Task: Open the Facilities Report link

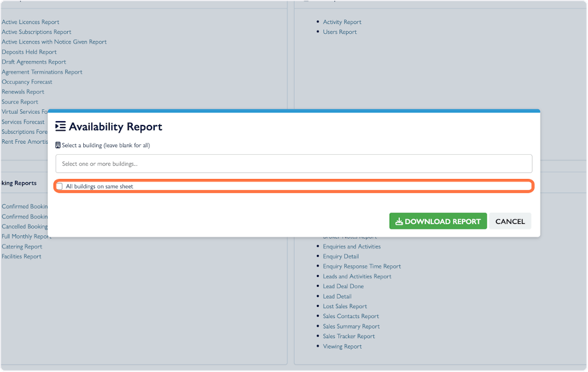Action: [21, 256]
